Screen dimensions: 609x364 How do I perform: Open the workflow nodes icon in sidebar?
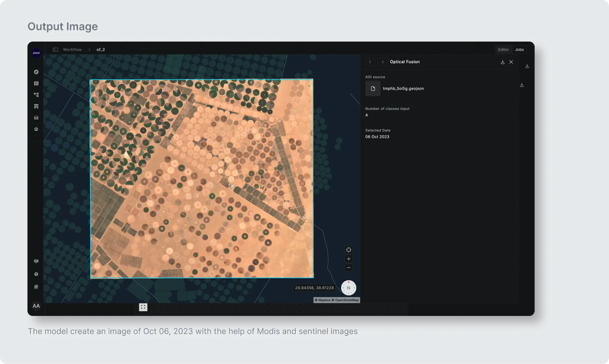pos(36,95)
